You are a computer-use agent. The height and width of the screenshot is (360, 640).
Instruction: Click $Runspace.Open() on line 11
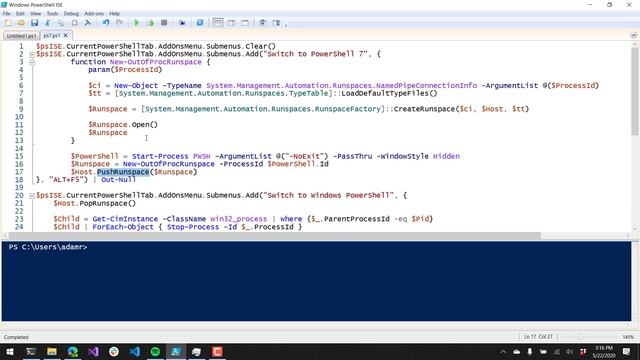coord(123,125)
